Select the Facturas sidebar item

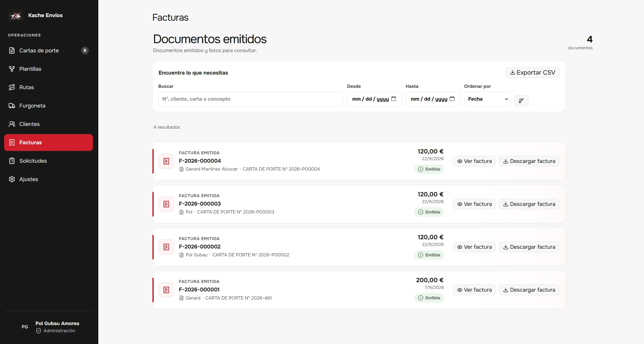[x=49, y=143]
